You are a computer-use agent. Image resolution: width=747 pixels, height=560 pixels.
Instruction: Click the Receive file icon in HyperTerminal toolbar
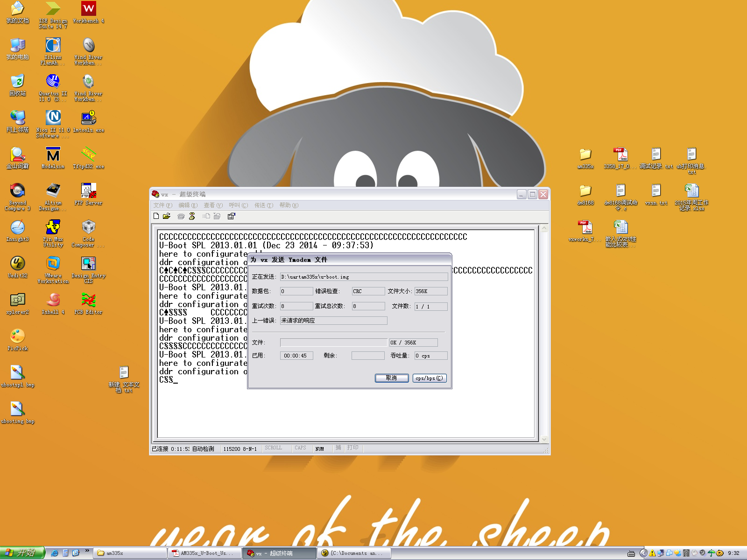point(217,216)
